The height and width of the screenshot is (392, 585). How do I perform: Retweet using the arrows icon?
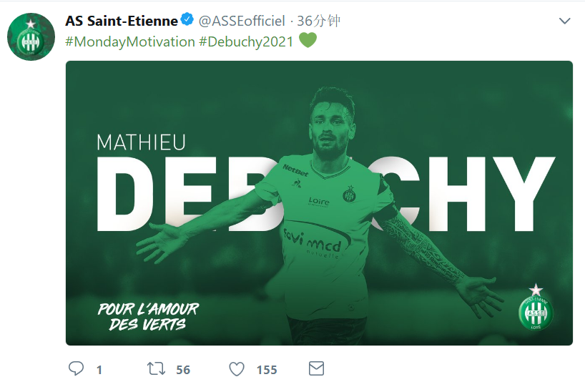(156, 369)
